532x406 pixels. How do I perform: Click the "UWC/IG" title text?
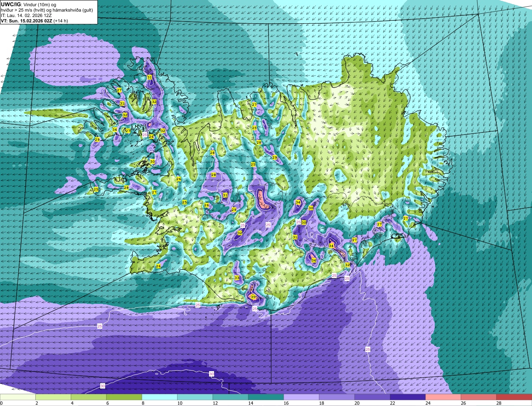(x=10, y=4)
